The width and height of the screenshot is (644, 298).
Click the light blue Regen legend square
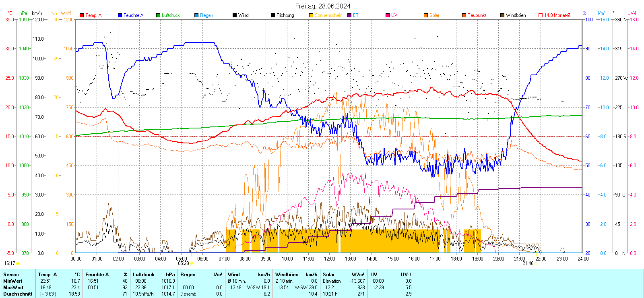point(196,15)
